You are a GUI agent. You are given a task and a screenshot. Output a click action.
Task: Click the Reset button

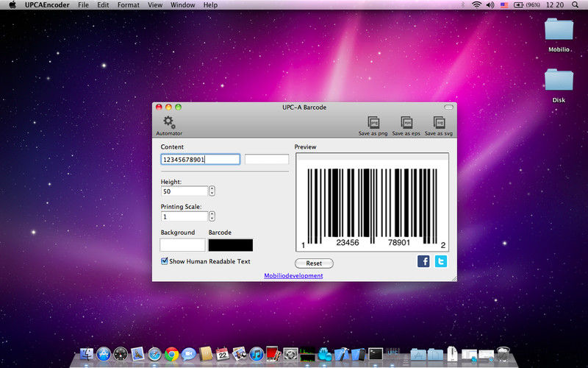(x=314, y=263)
